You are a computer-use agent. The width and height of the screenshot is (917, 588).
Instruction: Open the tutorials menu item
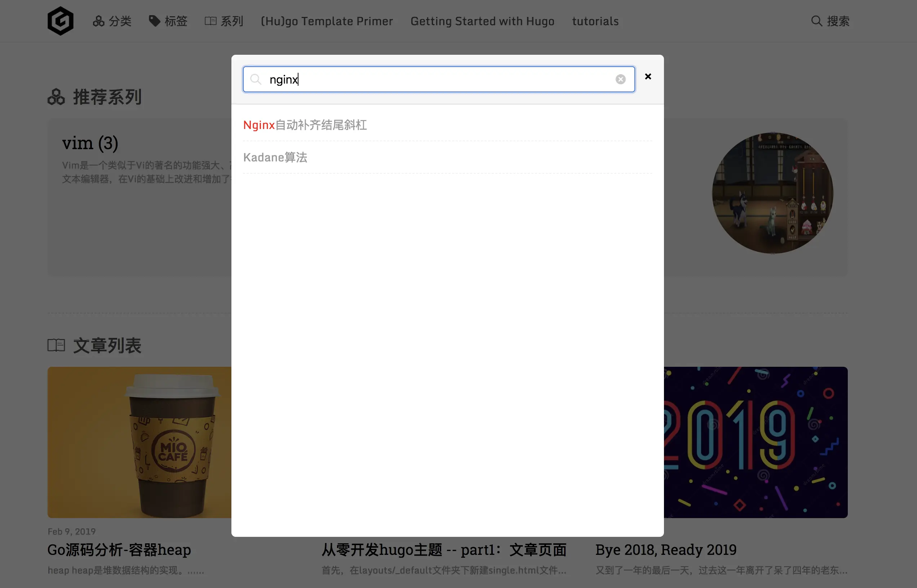click(x=595, y=21)
